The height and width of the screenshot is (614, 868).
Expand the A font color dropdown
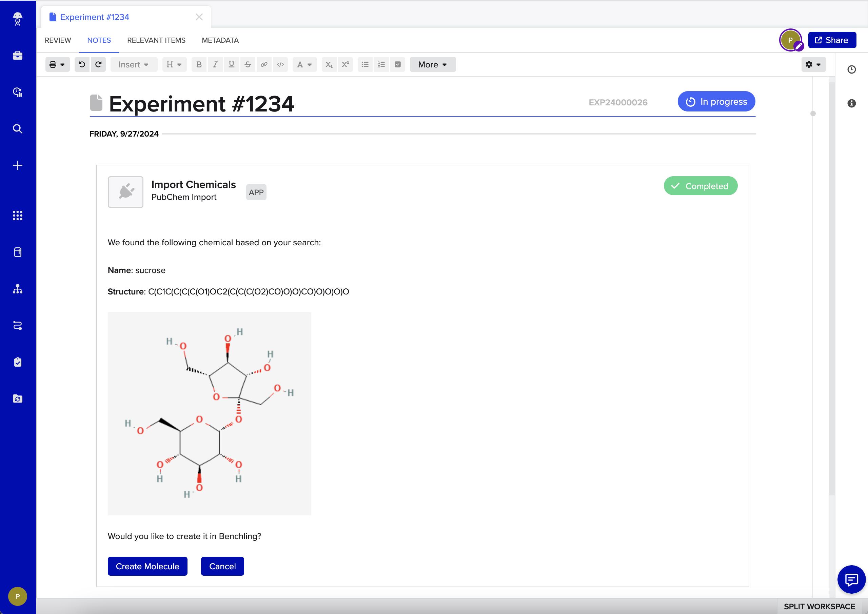(310, 64)
